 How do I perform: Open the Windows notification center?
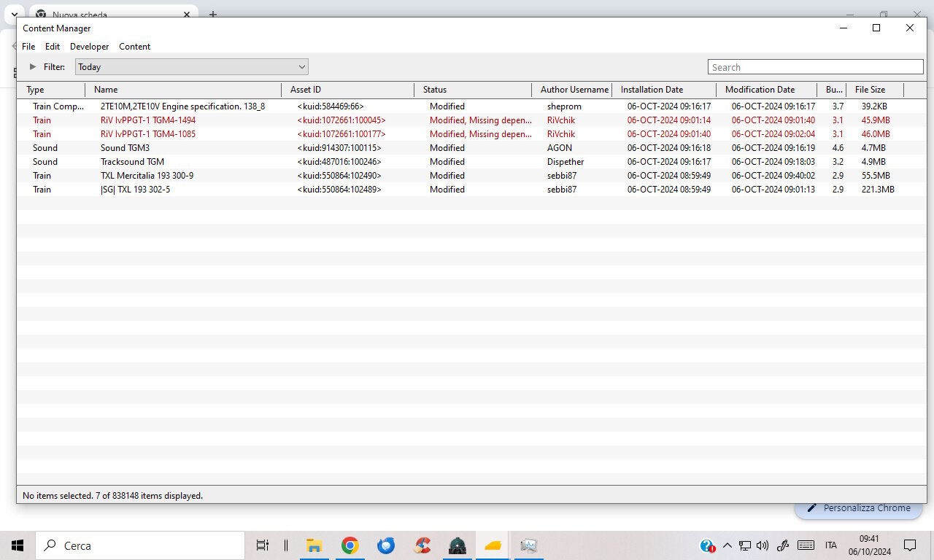[910, 545]
